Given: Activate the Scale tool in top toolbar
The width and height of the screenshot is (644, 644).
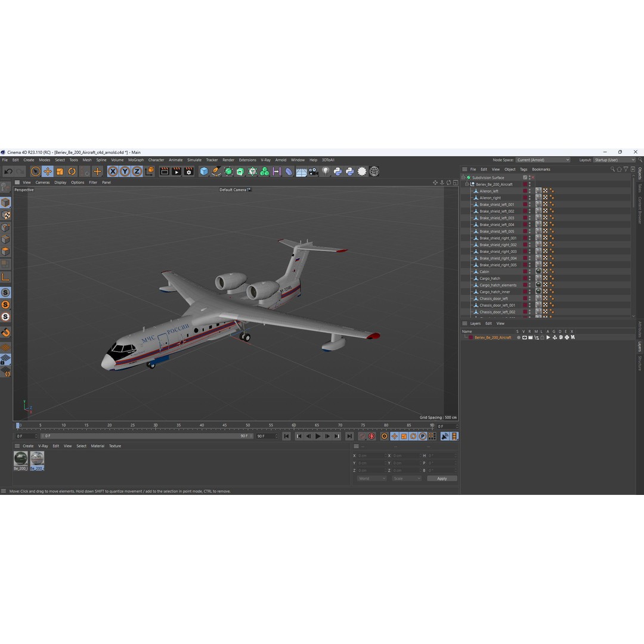Looking at the screenshot, I should pos(60,171).
